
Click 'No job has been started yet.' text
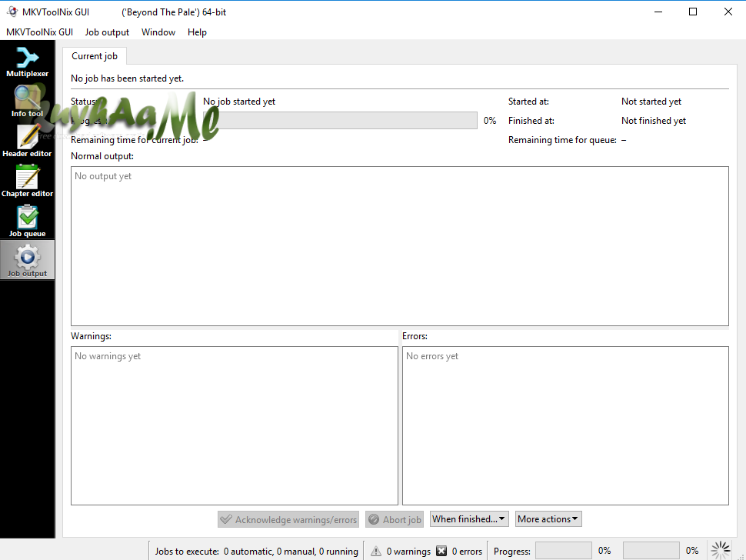(x=127, y=78)
